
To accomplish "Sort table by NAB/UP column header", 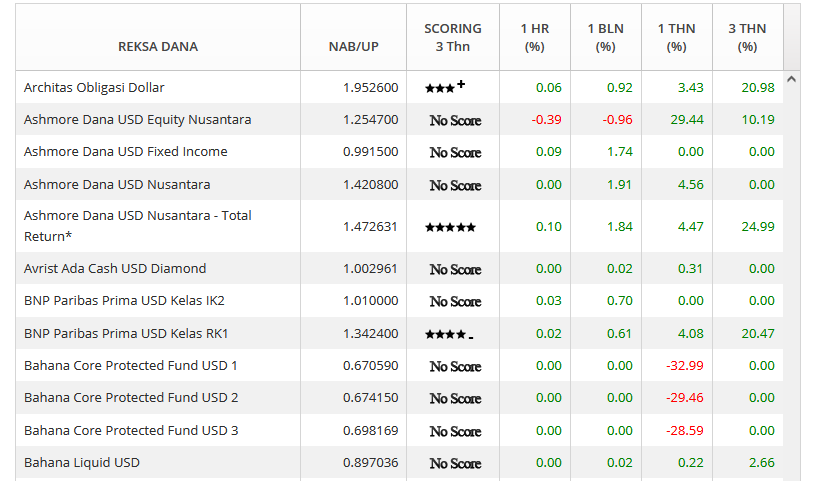I will coord(353,46).
